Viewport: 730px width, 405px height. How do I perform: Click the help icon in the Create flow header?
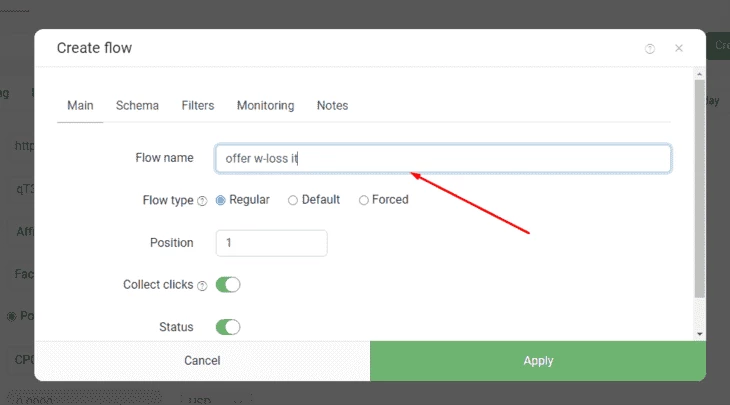(649, 48)
